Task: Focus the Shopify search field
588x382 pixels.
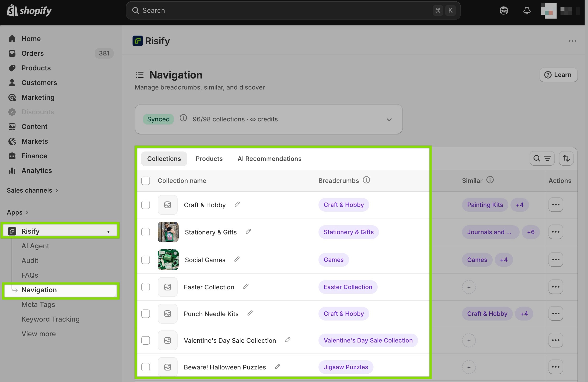Action: click(x=293, y=10)
